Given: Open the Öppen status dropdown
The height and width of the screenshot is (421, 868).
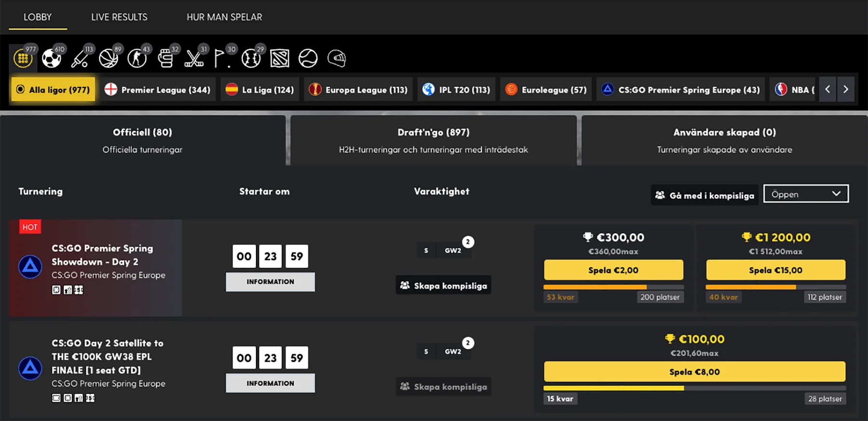Looking at the screenshot, I should (805, 194).
